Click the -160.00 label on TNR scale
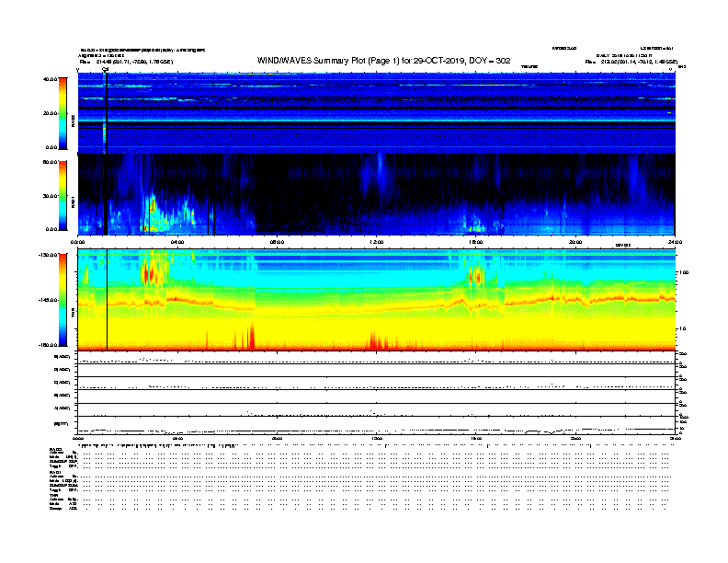Image resolution: width=728 pixels, height=563 pixels. click(49, 345)
